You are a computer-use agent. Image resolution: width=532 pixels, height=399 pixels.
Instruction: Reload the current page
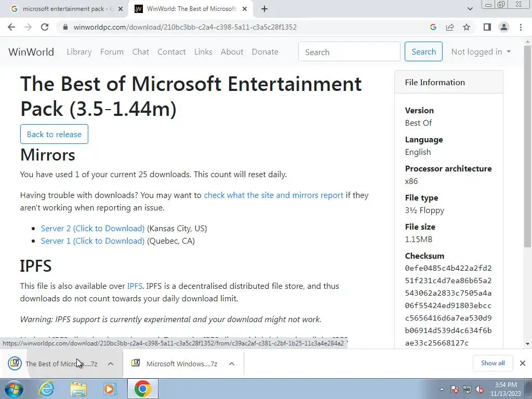click(x=45, y=27)
